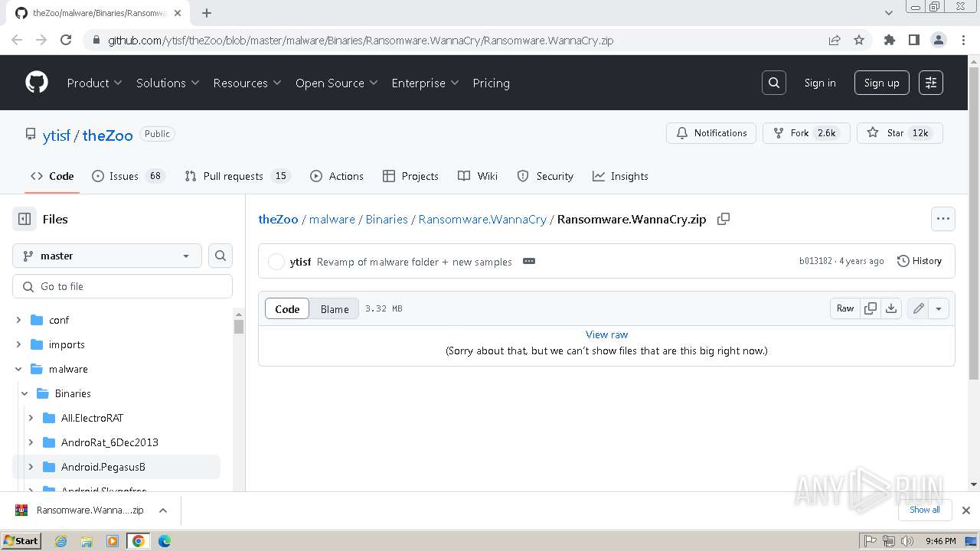Open Enterprise navigation dropdown
The width and height of the screenshot is (980, 551).
pos(425,83)
